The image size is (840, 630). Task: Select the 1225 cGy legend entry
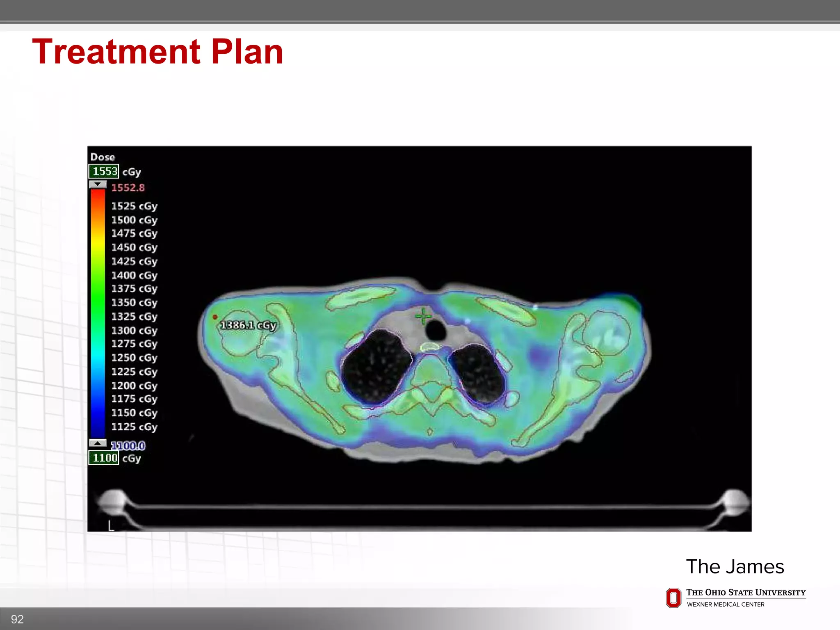point(134,372)
